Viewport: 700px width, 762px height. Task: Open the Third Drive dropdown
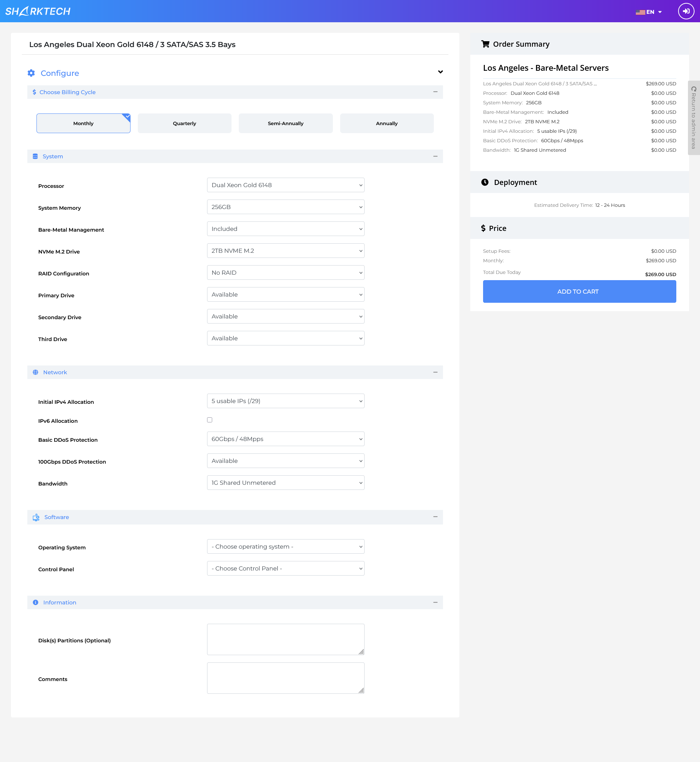pos(285,339)
